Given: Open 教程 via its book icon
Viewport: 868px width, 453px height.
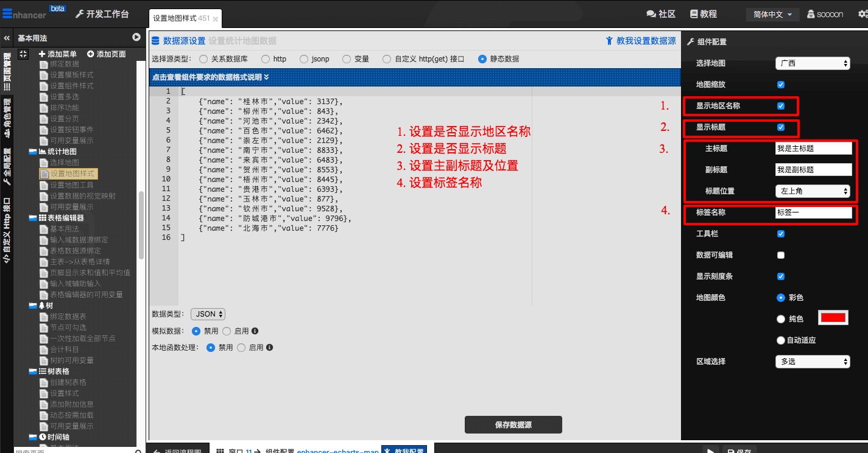Looking at the screenshot, I should pyautogui.click(x=694, y=14).
